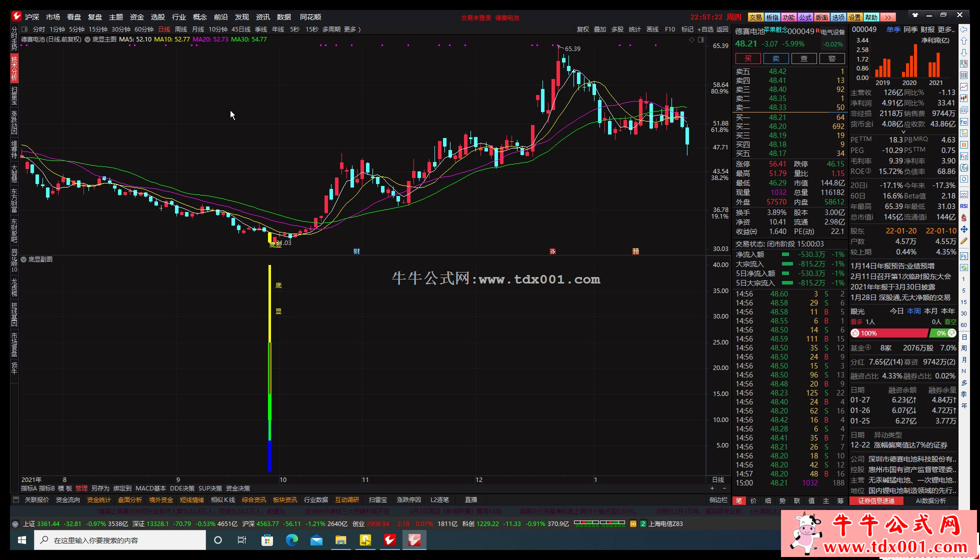Toggle the 复权 option in chart toolbar
980x560 pixels.
[583, 29]
